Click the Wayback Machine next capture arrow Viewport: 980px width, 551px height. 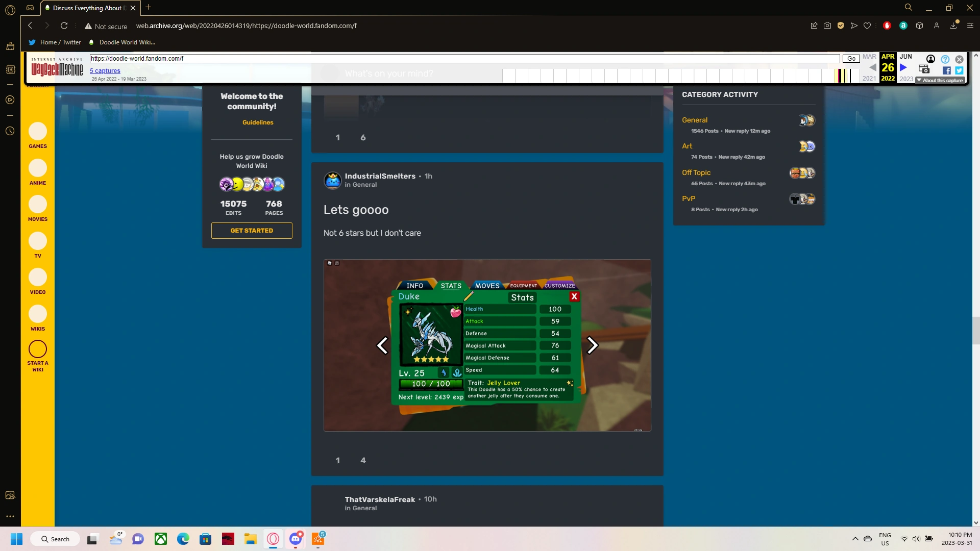click(x=903, y=67)
